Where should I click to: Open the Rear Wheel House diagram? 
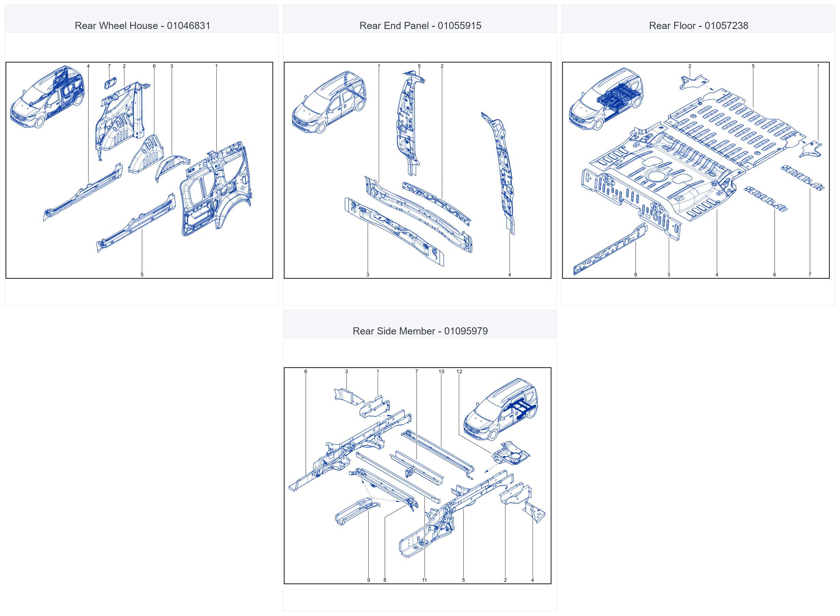coord(139,170)
